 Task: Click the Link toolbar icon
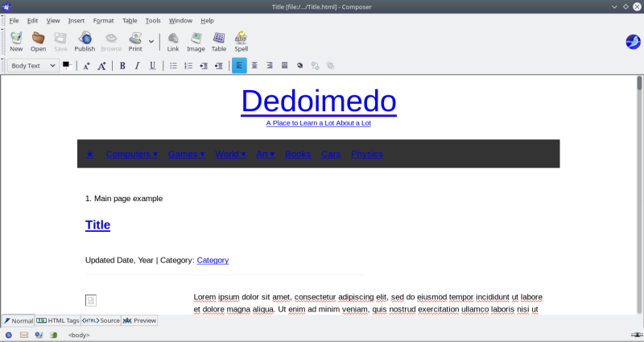pyautogui.click(x=173, y=41)
